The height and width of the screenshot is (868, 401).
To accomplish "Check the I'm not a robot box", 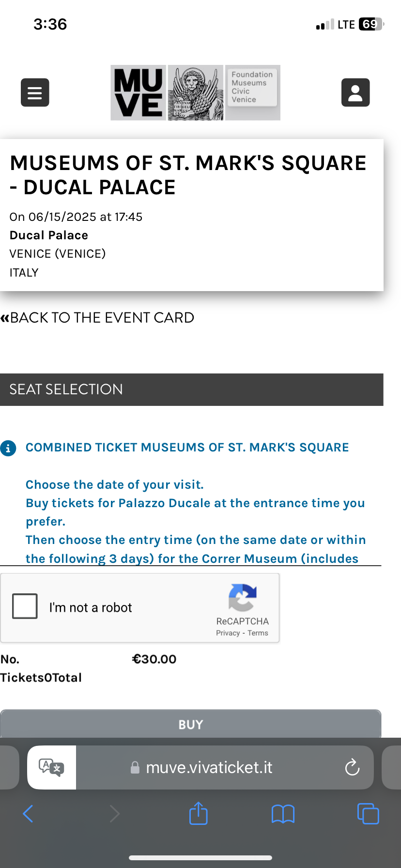I will (x=25, y=606).
